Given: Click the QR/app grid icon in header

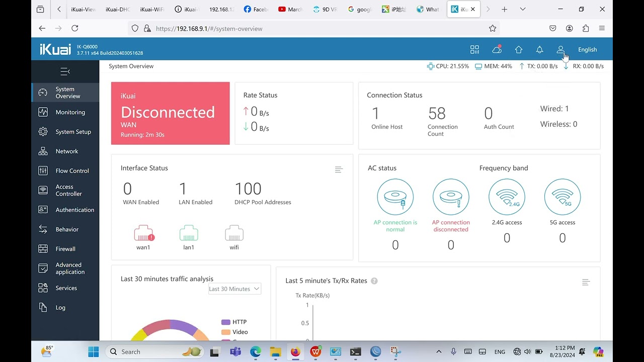Looking at the screenshot, I should (474, 49).
